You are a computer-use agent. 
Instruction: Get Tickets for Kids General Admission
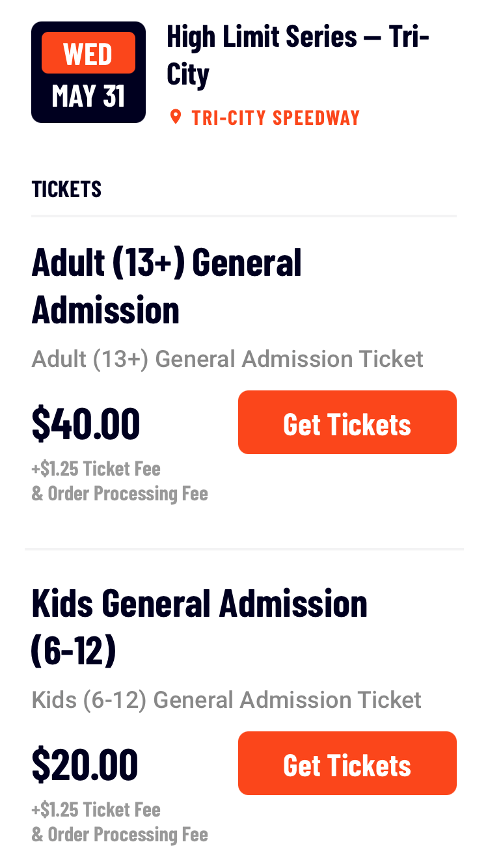347,763
